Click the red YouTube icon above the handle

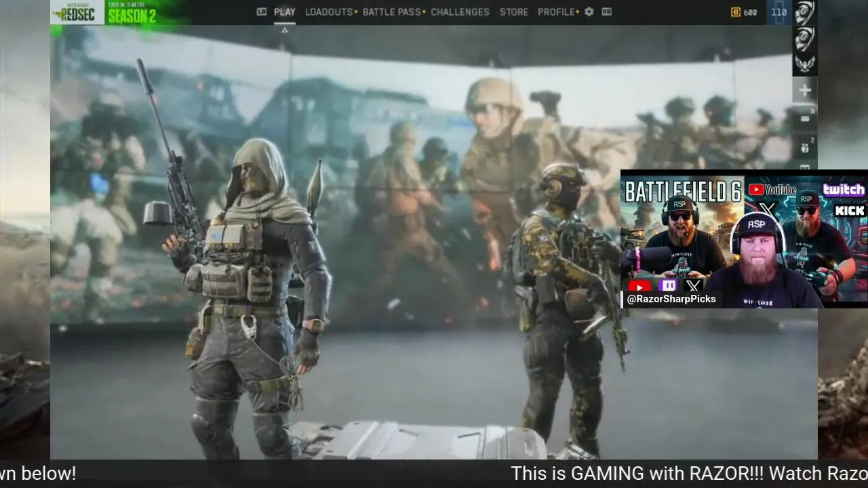639,285
